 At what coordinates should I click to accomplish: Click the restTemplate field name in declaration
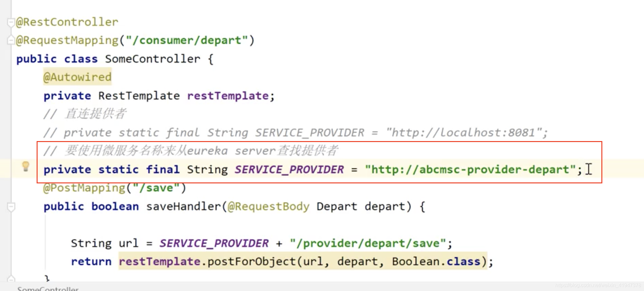coord(228,96)
